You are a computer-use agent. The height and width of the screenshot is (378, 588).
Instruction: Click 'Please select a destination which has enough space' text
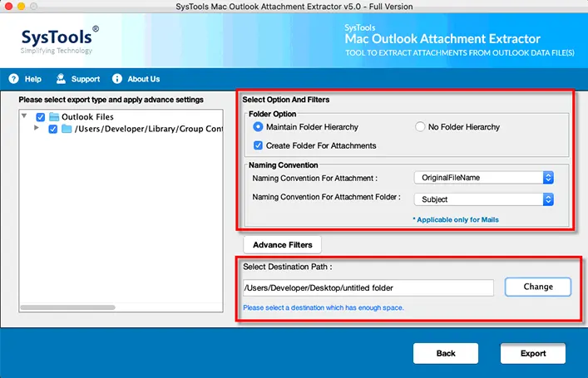324,307
